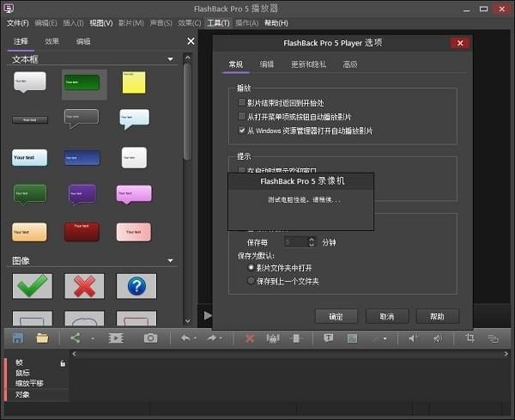Click the 确定 button

coord(336,316)
